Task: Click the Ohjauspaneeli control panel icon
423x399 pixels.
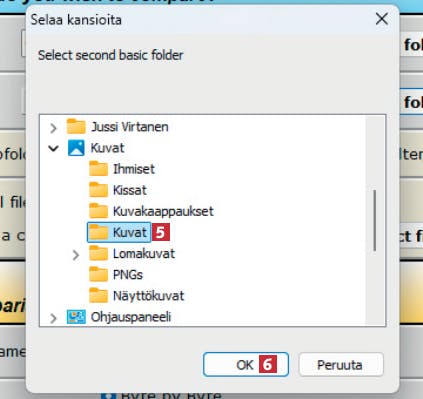Action: point(76,317)
